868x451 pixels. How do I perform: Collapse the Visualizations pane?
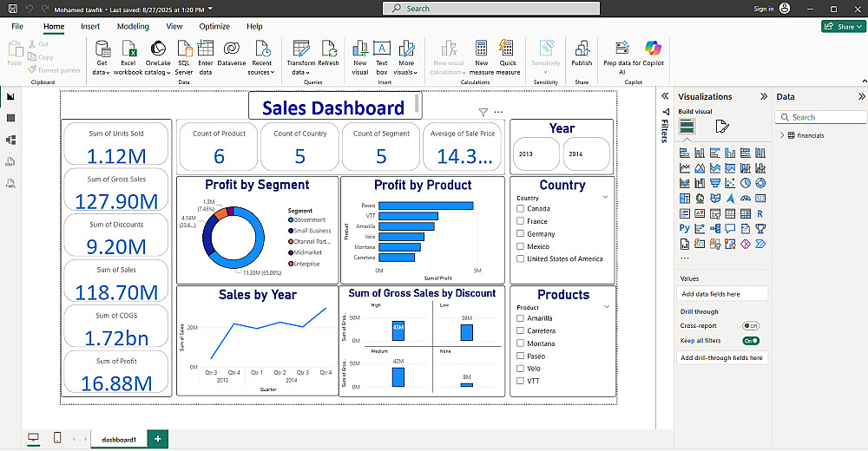point(764,96)
